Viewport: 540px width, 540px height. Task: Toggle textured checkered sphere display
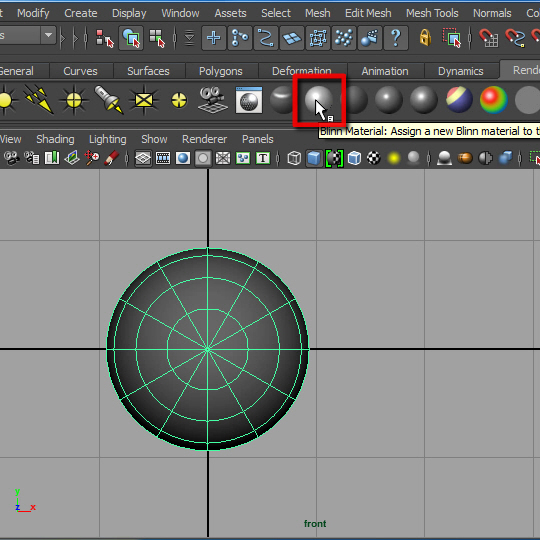(x=374, y=158)
